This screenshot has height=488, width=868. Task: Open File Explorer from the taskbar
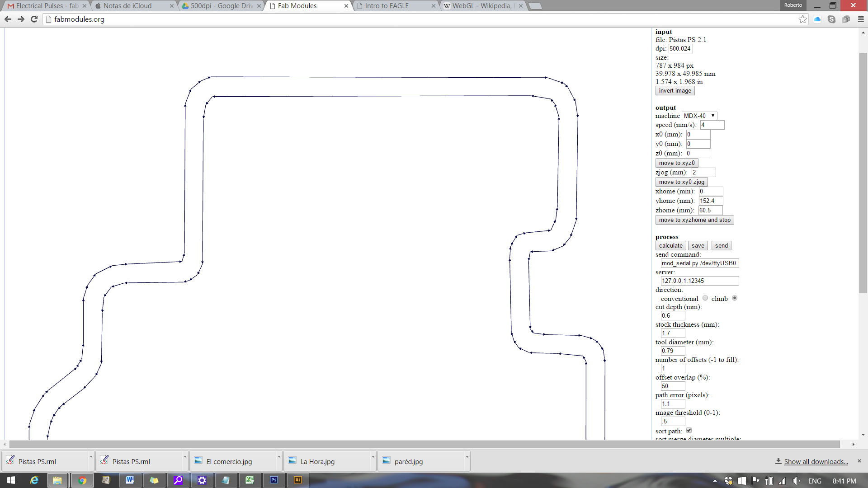(57, 480)
